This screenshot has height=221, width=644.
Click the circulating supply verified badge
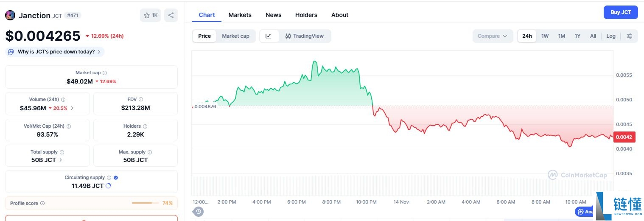(x=116, y=178)
